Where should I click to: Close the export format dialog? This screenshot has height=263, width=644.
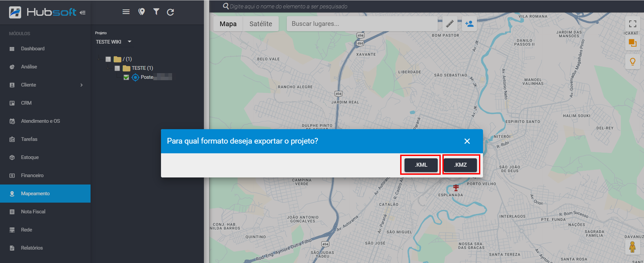pyautogui.click(x=467, y=141)
